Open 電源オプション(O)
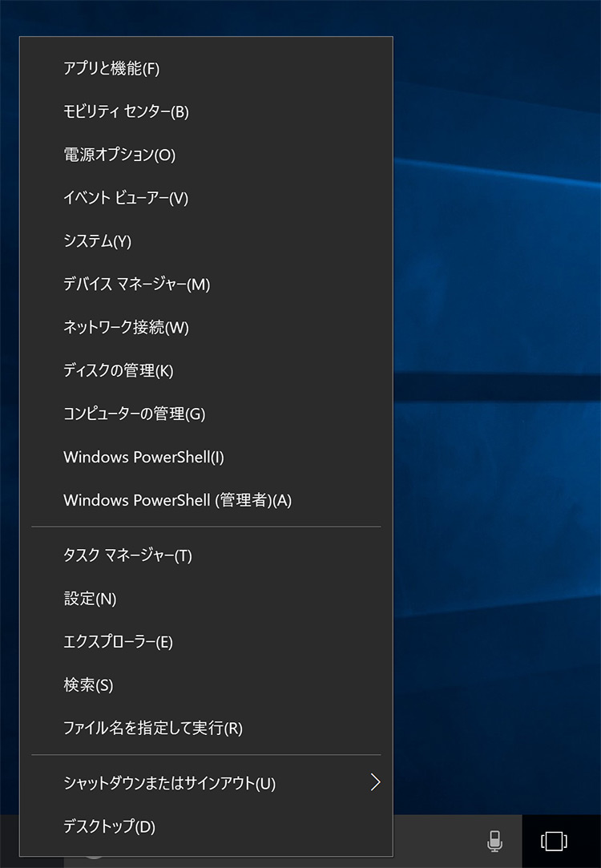601x868 pixels. pos(119,155)
